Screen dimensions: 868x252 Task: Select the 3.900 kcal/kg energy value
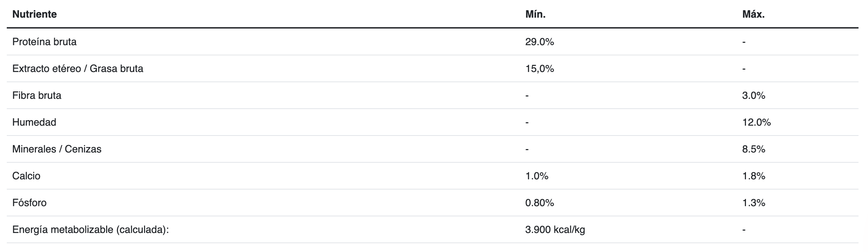(555, 230)
